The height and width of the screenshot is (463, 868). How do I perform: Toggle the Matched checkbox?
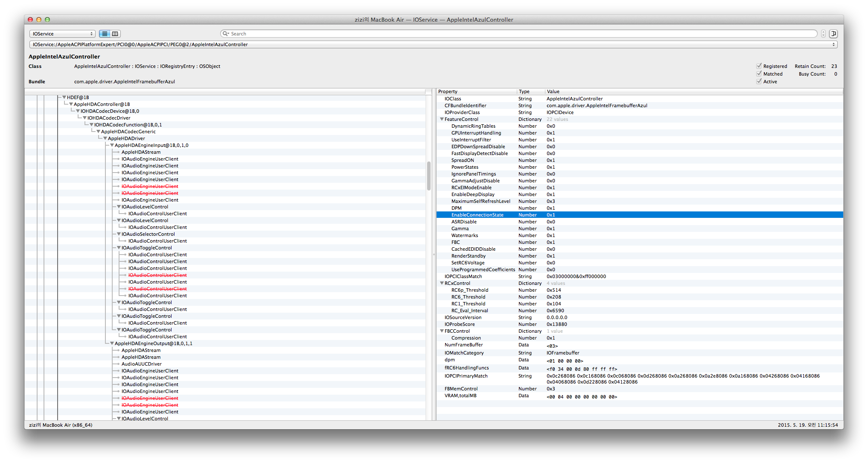click(x=759, y=74)
